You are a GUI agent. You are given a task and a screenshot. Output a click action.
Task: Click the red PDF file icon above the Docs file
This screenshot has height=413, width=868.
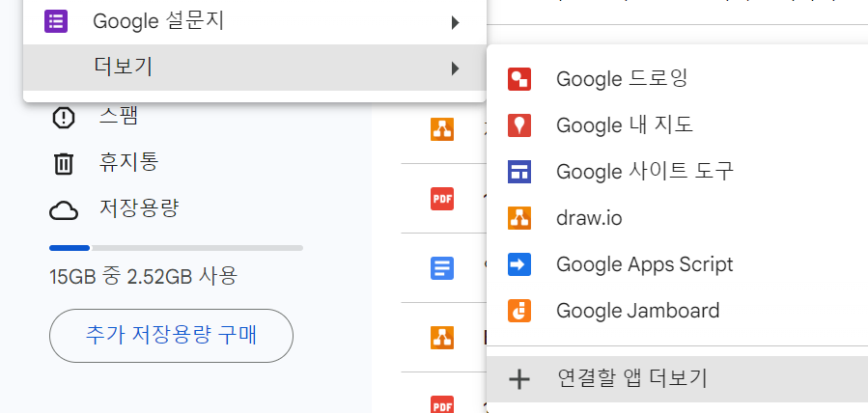tap(442, 199)
